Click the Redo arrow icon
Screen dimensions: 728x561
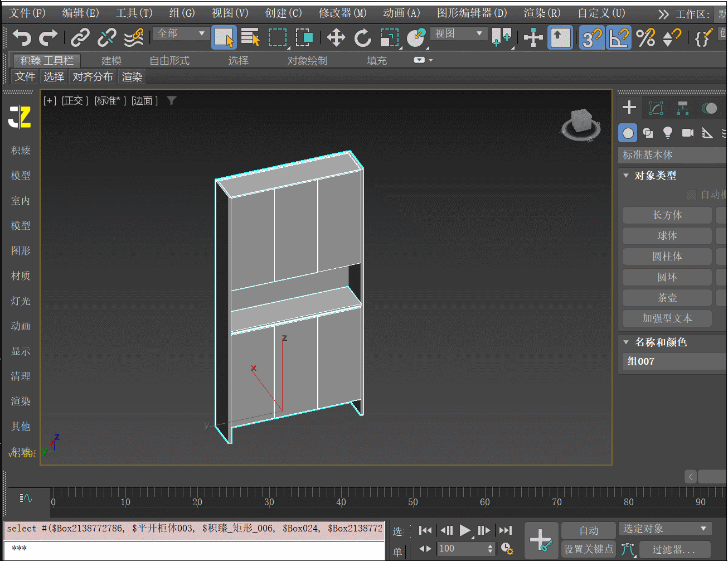48,37
